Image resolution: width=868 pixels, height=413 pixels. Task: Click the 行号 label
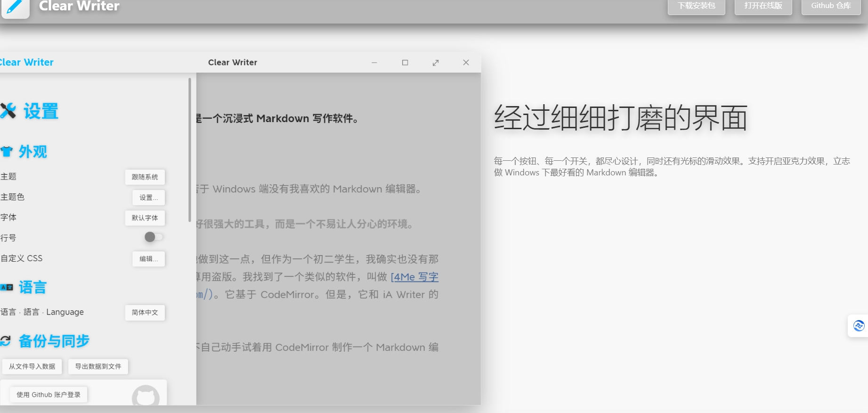pos(8,238)
